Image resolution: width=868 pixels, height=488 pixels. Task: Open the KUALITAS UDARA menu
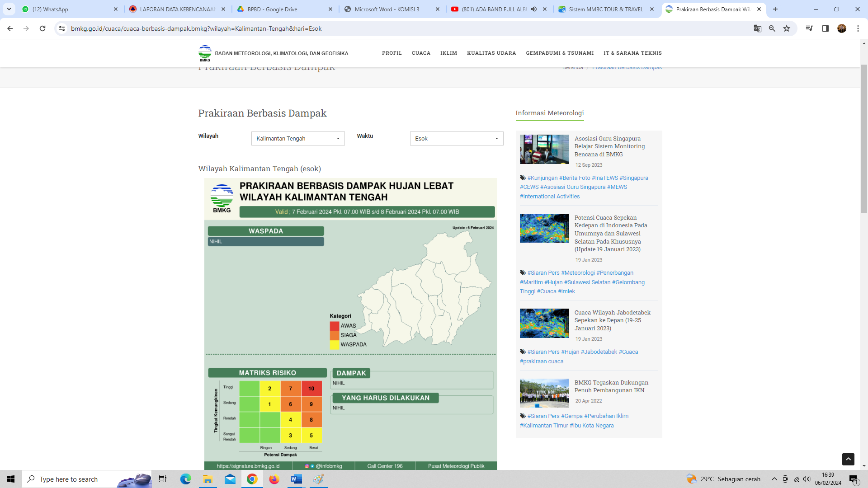[x=491, y=53]
